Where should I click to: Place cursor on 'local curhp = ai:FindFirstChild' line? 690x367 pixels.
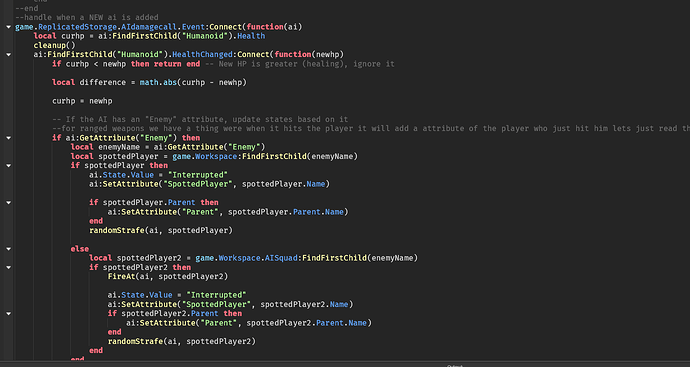pos(149,36)
